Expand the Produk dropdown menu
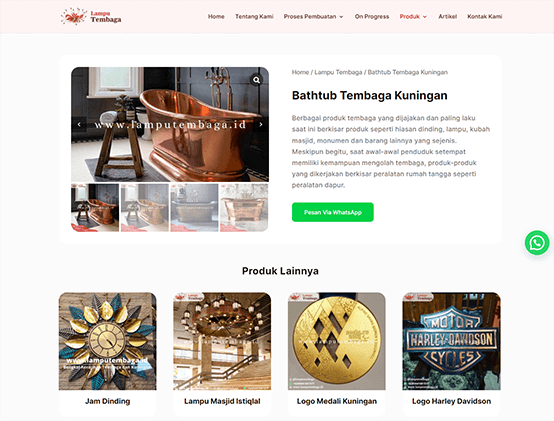Image resolution: width=554 pixels, height=421 pixels. click(413, 17)
